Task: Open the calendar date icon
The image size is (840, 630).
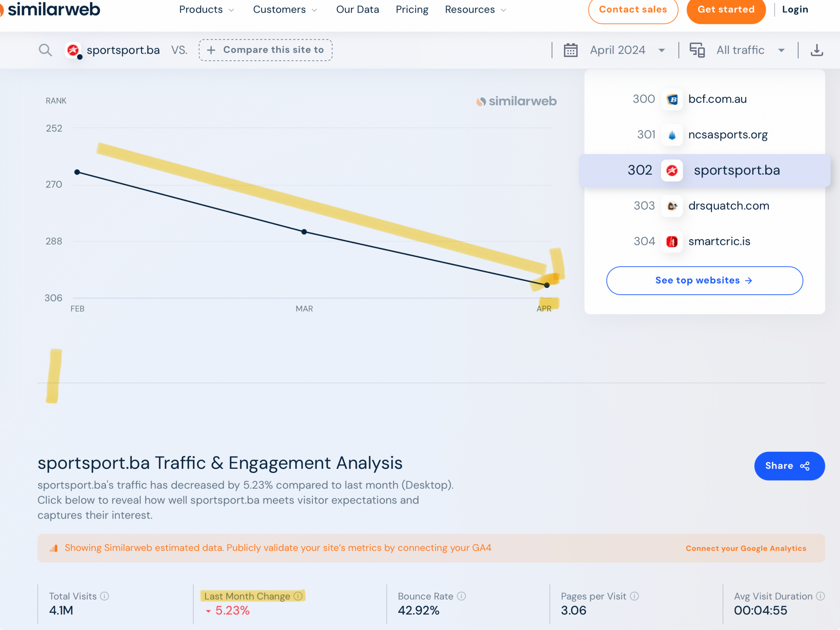Action: point(570,50)
